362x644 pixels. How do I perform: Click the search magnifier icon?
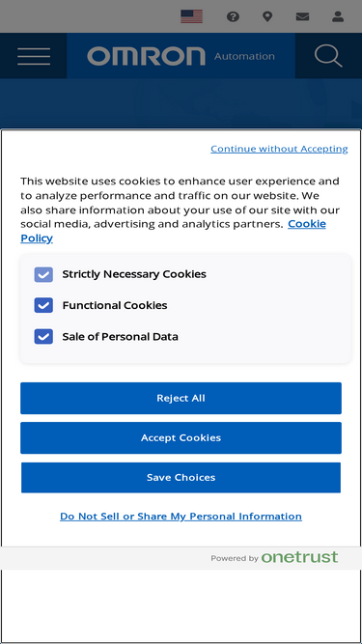(x=328, y=56)
